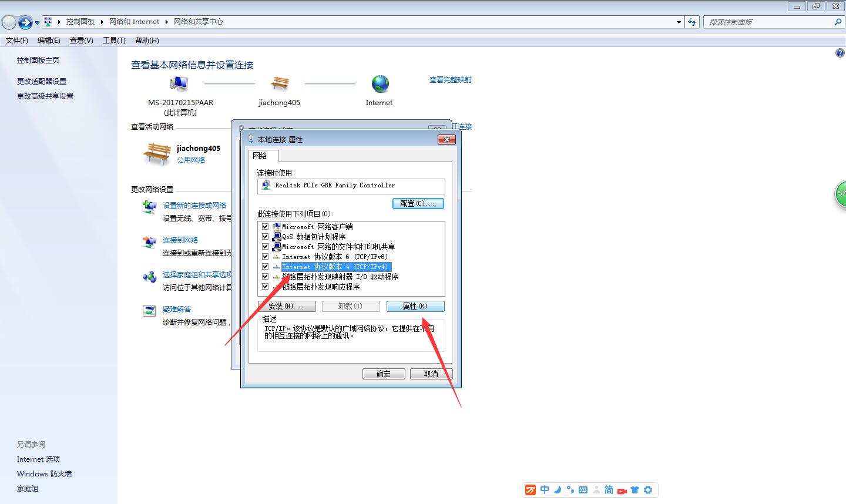Click the Internet globe icon
846x504 pixels.
(x=380, y=84)
